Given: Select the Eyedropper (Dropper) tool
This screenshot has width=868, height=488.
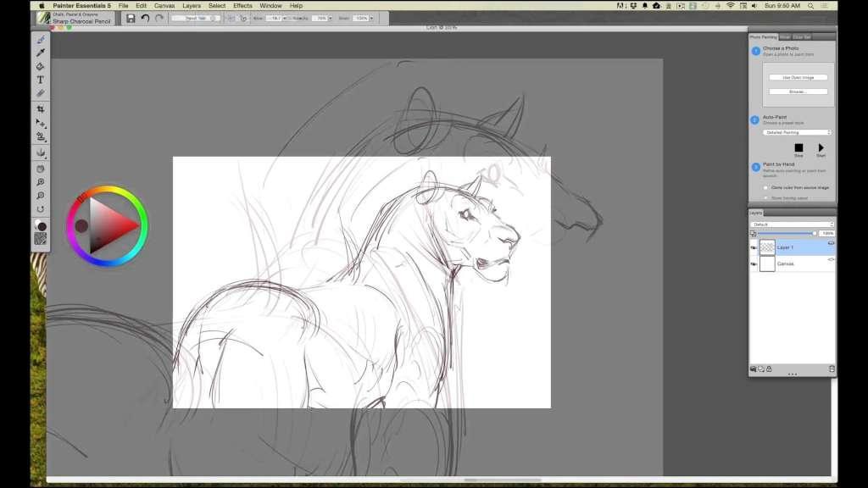Looking at the screenshot, I should click(40, 53).
